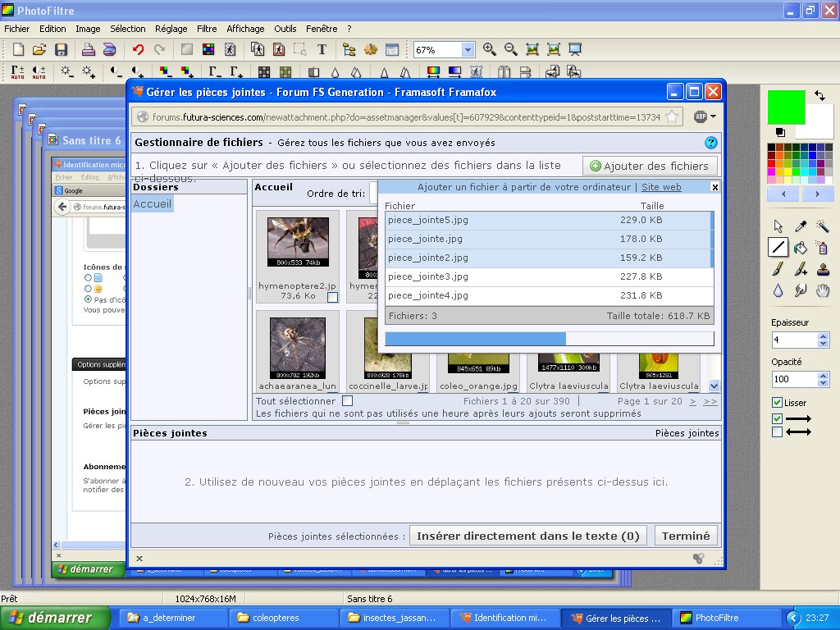Open the image explorer folder-tree icon
Screen dimensions: 840x630
tap(349, 50)
